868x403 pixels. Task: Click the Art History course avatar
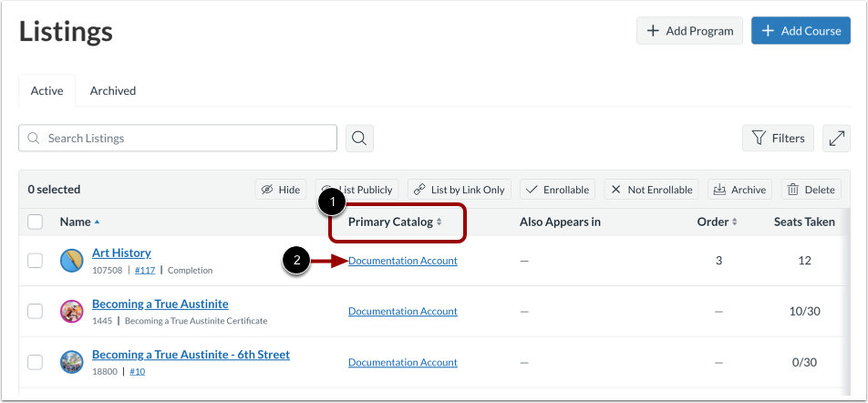pyautogui.click(x=71, y=261)
